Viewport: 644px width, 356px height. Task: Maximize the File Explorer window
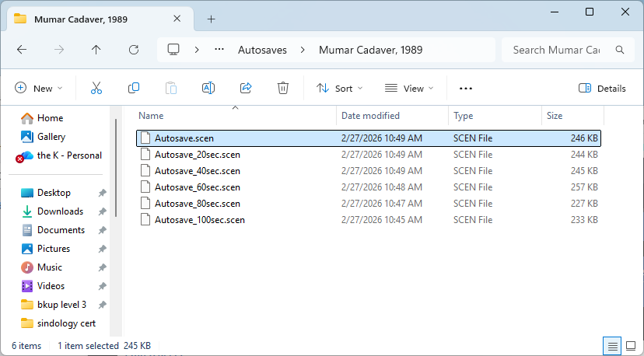[x=590, y=12]
